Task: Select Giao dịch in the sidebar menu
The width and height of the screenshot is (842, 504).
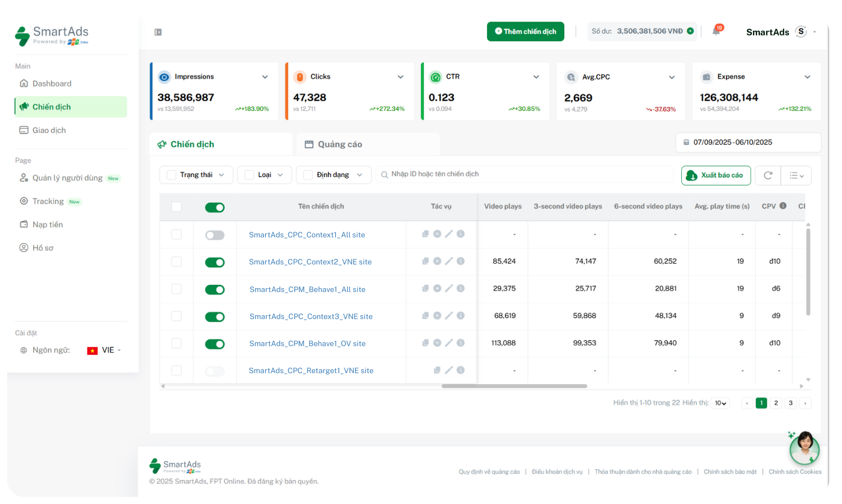Action: pos(49,130)
